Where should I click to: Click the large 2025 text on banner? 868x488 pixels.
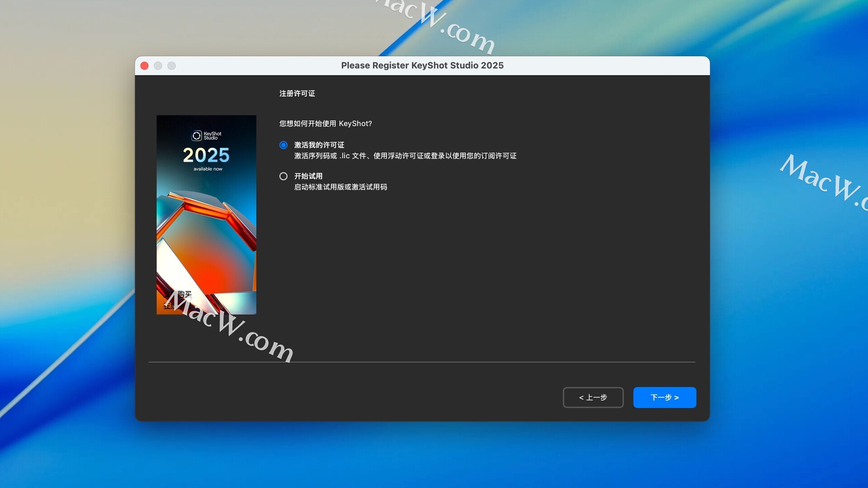click(x=206, y=155)
